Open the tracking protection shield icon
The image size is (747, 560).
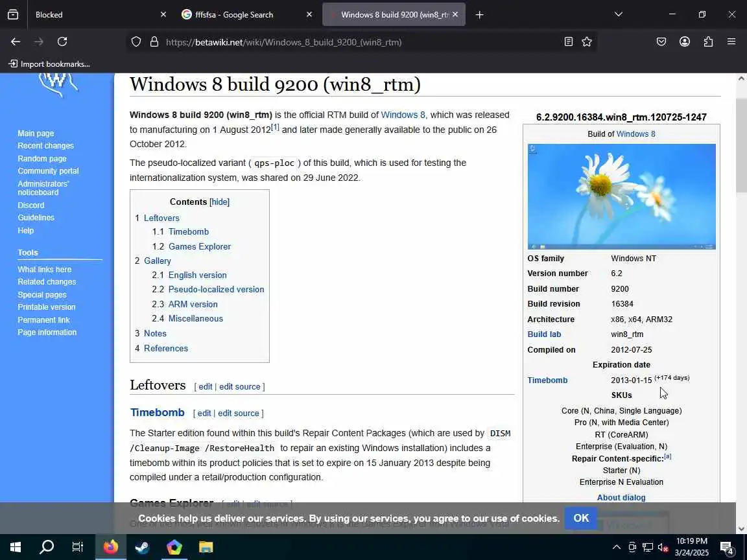click(136, 42)
